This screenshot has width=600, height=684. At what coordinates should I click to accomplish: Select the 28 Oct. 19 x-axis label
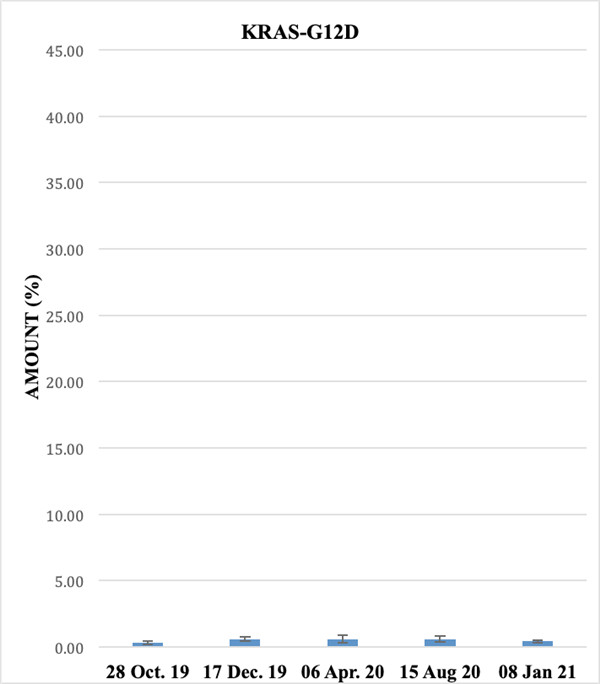(x=147, y=670)
